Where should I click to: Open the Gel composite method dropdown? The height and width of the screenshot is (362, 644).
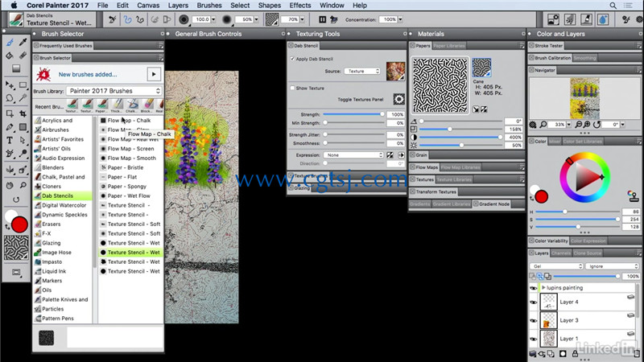pos(556,266)
